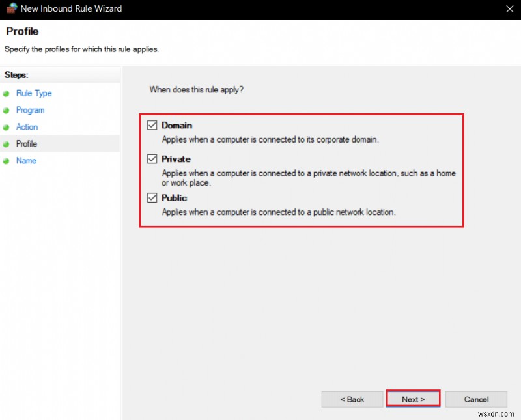The height and width of the screenshot is (420, 521).
Task: Uncheck the Private profile option
Action: pyautogui.click(x=153, y=159)
